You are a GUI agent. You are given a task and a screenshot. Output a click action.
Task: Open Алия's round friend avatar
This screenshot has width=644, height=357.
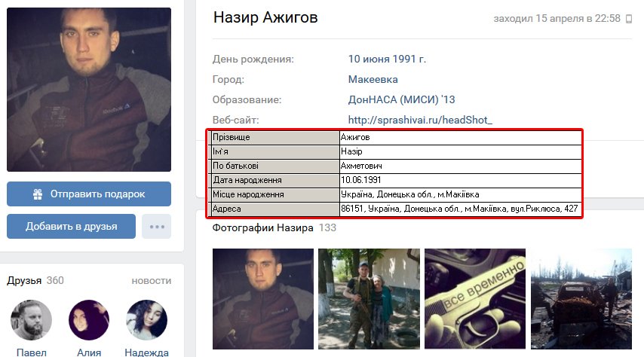[89, 320]
